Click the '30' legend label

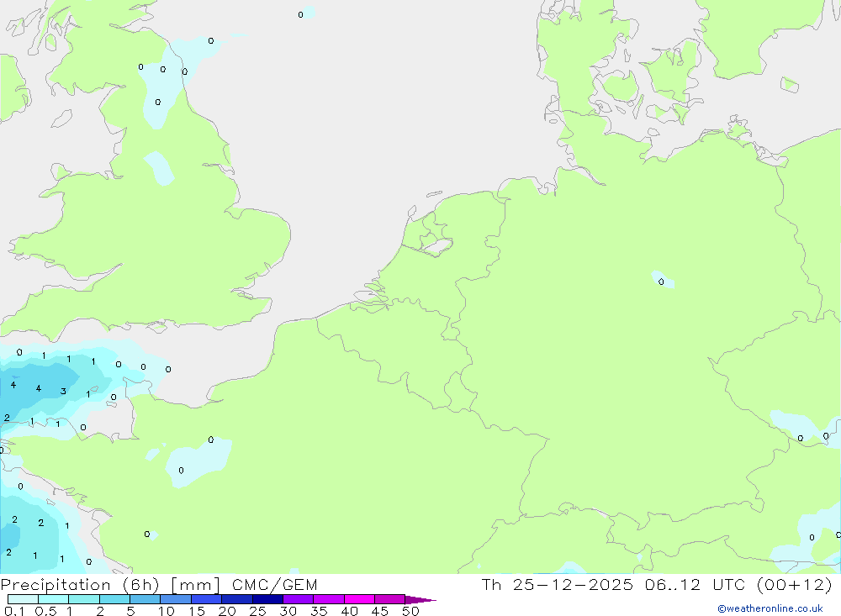(288, 611)
